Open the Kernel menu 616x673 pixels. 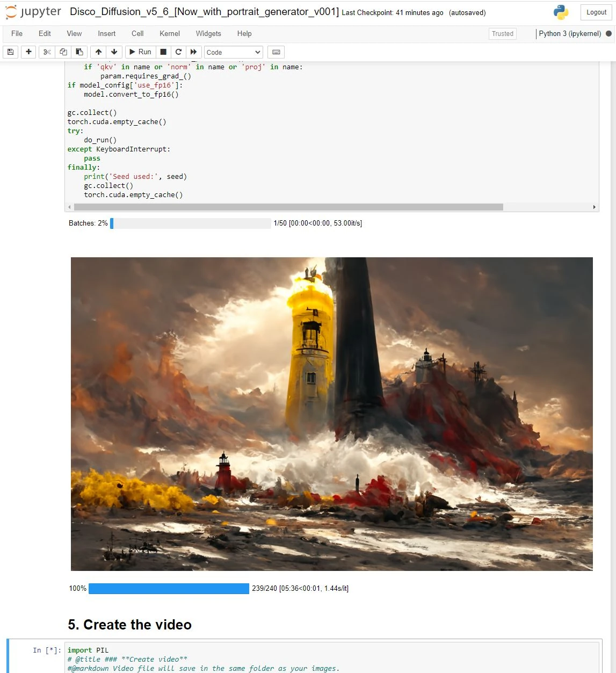click(170, 33)
